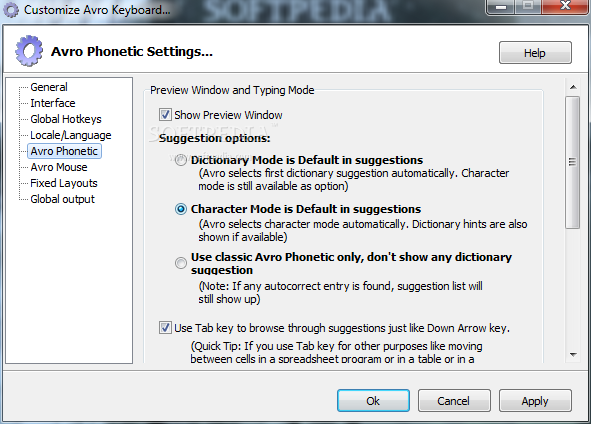
Task: Click the Avro Phonetic Settings gear icon
Action: [29, 51]
